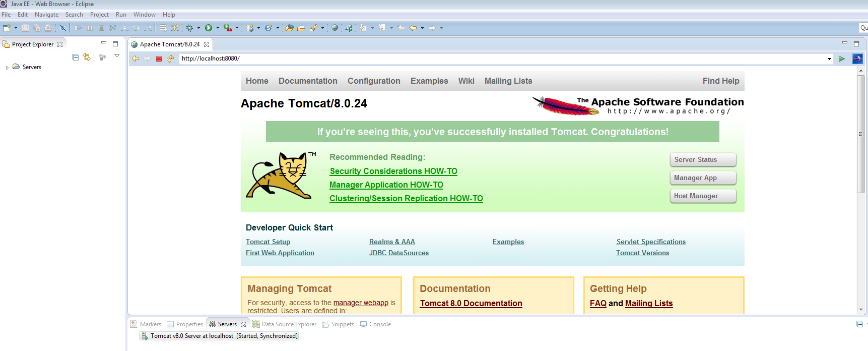The image size is (868, 351).
Task: Click the Resume debug icon
Action: click(78, 28)
